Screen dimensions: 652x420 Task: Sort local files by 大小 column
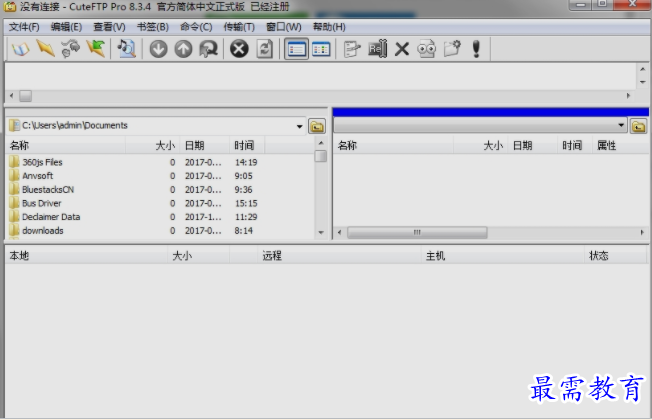(x=153, y=146)
